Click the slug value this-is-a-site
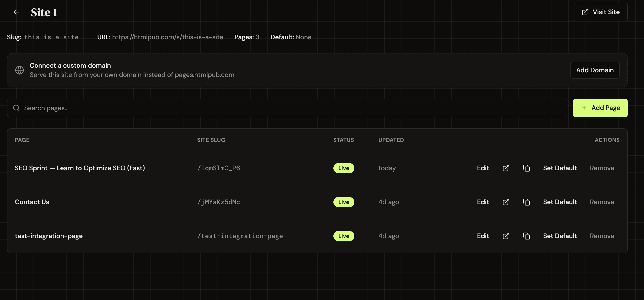Viewport: 644px width, 300px height. click(x=51, y=37)
